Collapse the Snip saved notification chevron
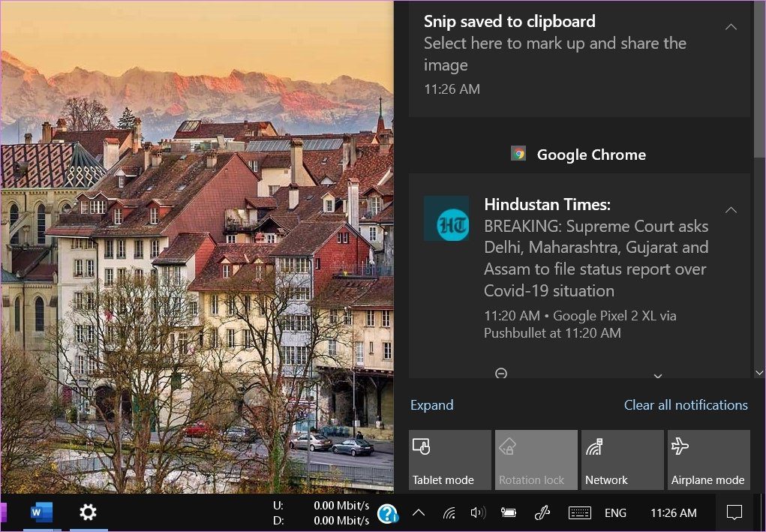The height and width of the screenshot is (532, 766). [x=731, y=27]
